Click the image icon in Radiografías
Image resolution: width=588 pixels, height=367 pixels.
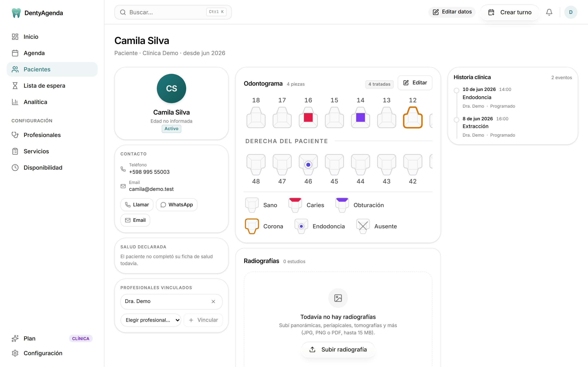(x=338, y=298)
